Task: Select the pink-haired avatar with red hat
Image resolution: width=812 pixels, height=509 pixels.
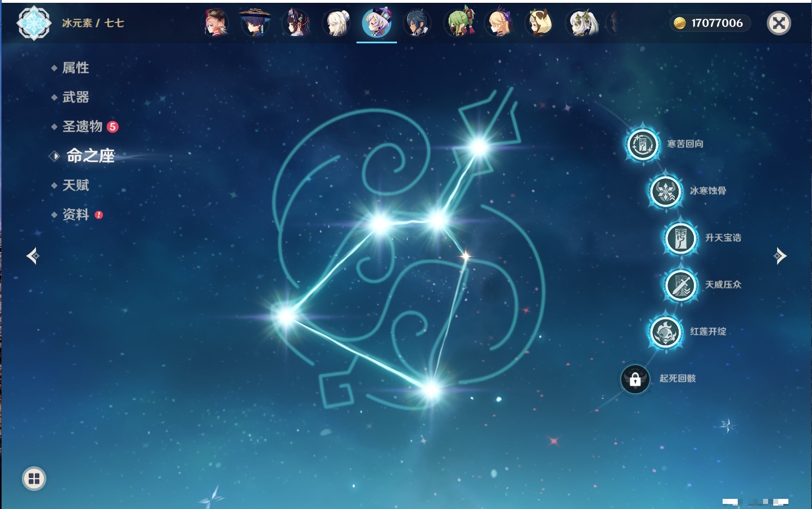Action: pos(215,23)
